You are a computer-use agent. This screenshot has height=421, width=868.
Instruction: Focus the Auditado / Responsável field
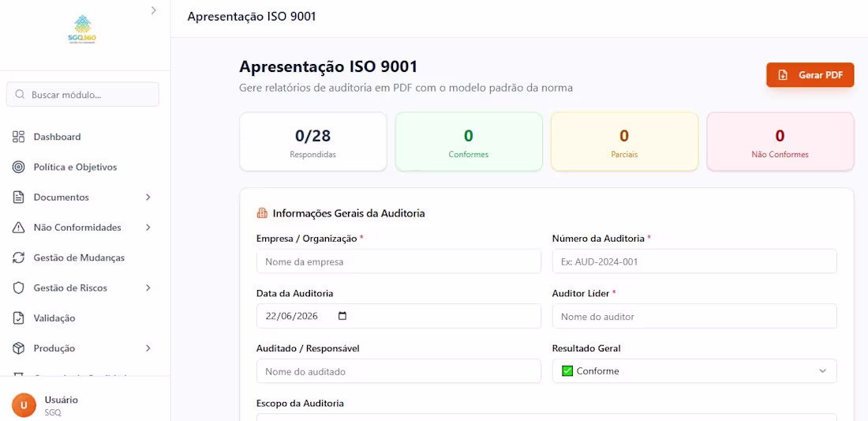coord(398,371)
